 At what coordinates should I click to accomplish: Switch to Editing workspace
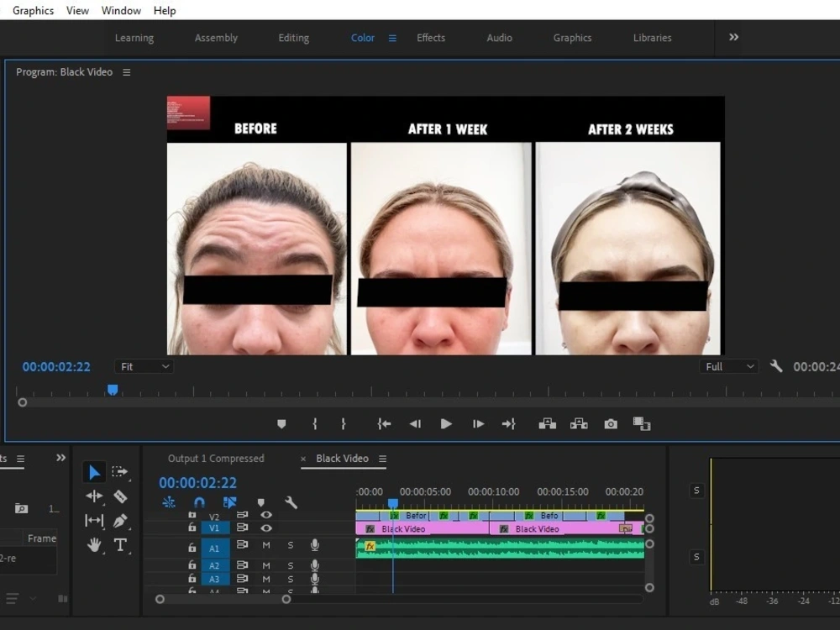pos(293,38)
